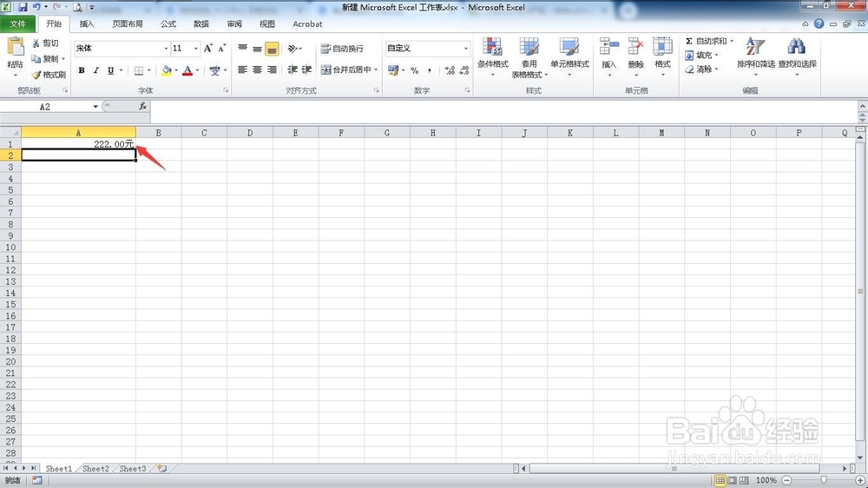The height and width of the screenshot is (488, 868).
Task: Switch to the Formulas (公式) tab
Action: [x=168, y=23]
